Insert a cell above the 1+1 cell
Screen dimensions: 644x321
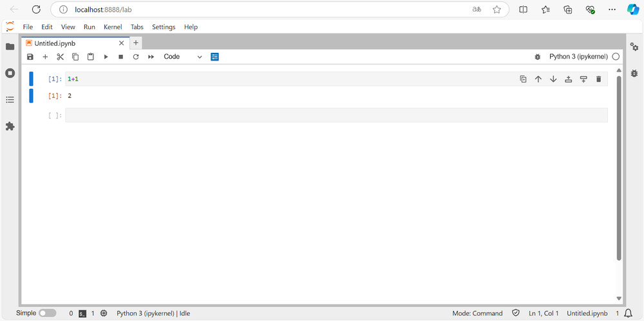click(569, 79)
